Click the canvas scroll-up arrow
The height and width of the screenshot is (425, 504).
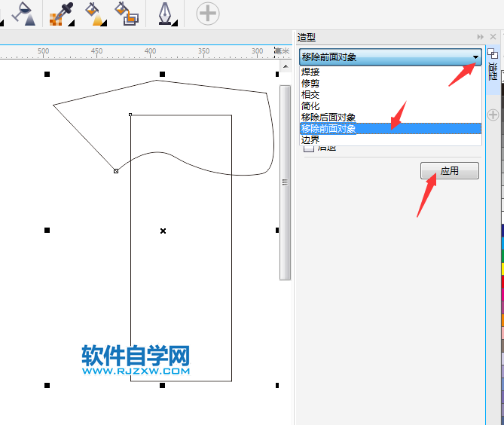coord(286,67)
